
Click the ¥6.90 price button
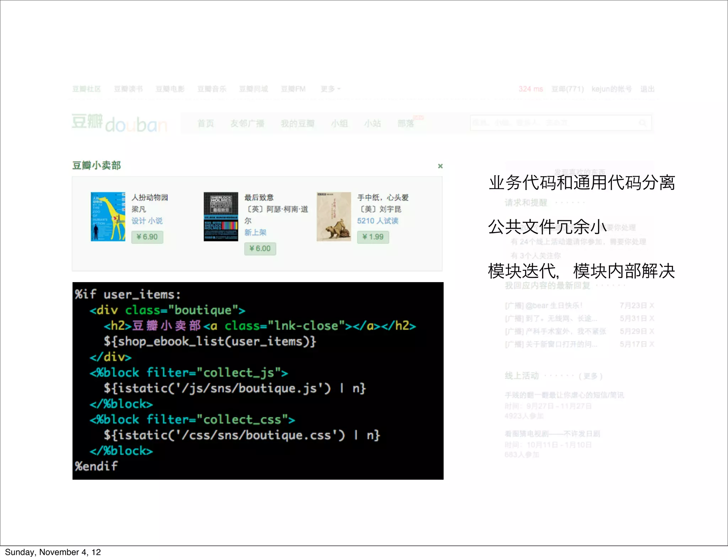point(147,237)
